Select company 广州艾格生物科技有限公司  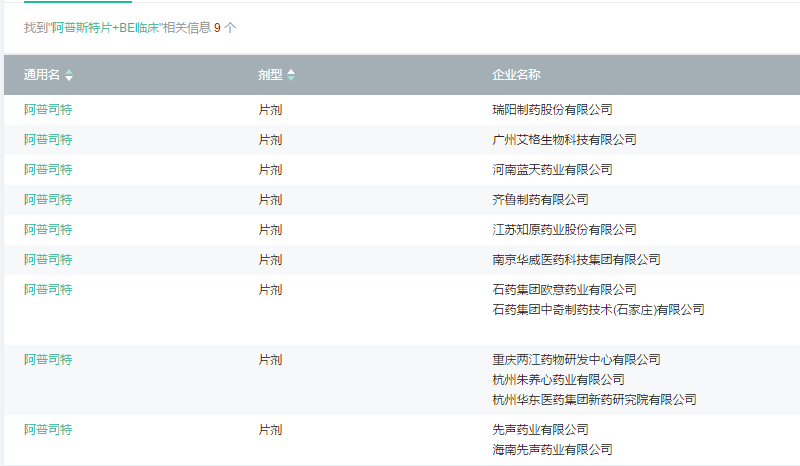point(564,140)
